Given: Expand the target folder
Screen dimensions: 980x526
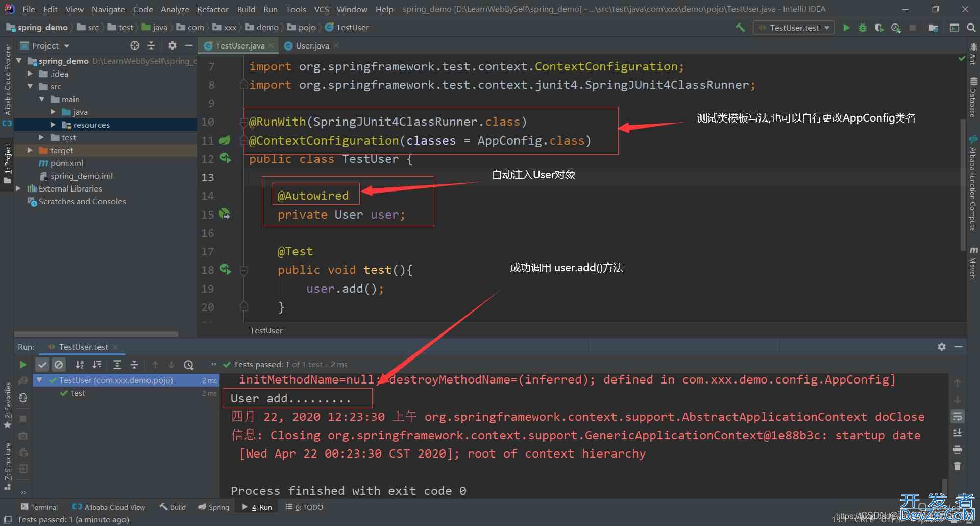Looking at the screenshot, I should tap(30, 150).
